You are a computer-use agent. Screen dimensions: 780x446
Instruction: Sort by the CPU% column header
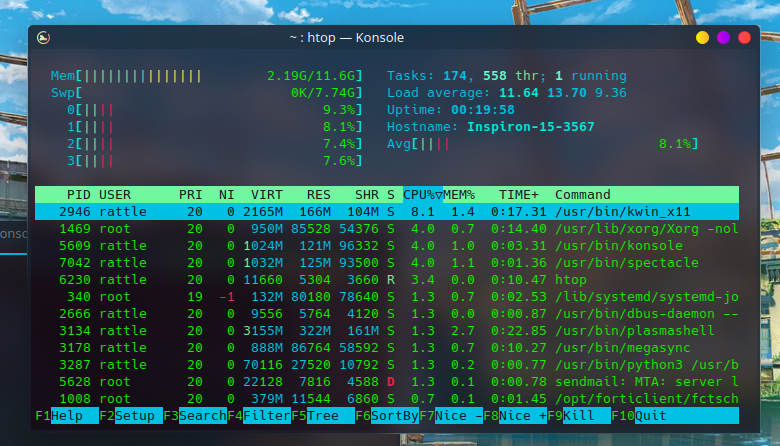point(422,195)
